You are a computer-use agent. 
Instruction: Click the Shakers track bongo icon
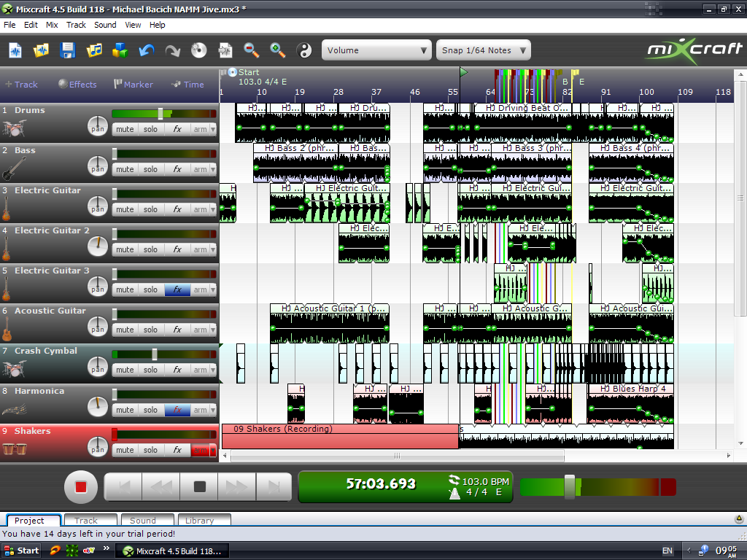pos(15,448)
